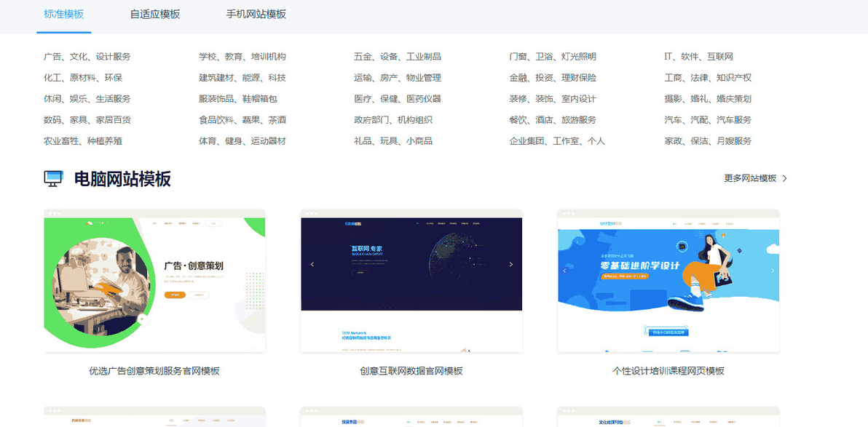
Task: Click 农业畜牧、种植养殖 category
Action: pyautogui.click(x=83, y=140)
